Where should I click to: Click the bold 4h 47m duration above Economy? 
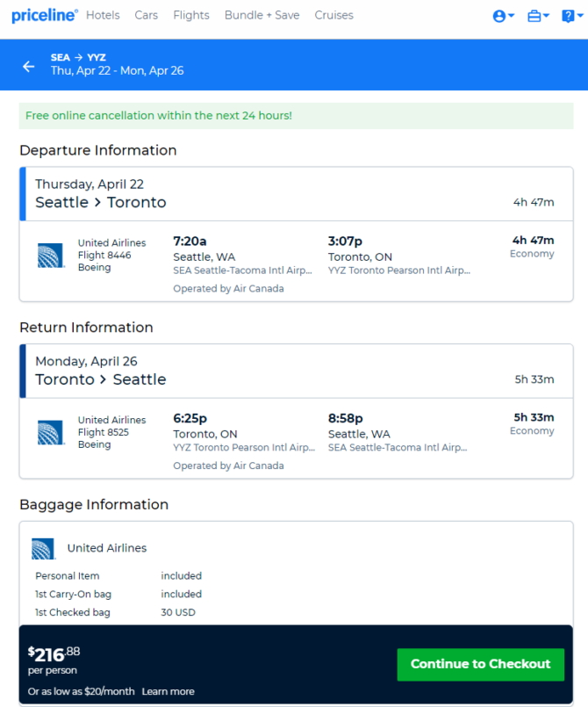(533, 241)
